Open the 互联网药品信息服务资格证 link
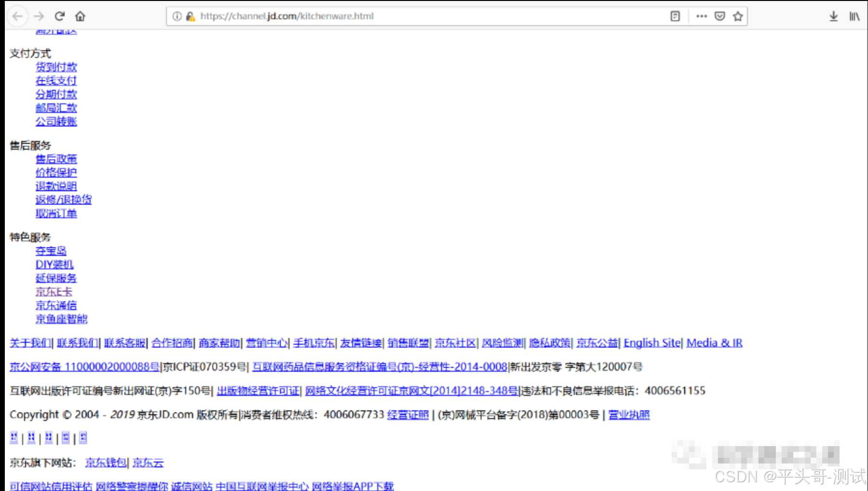Screen dimensions: 868x491 (380, 367)
